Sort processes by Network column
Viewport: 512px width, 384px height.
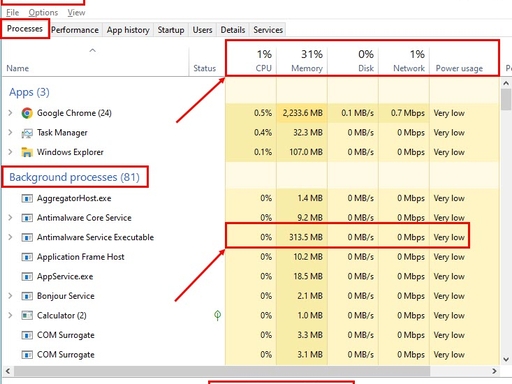pos(404,61)
